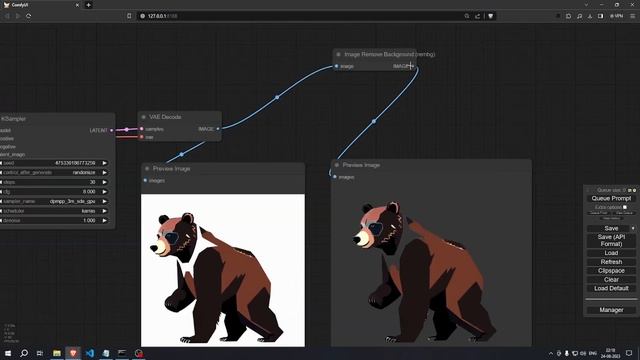Increase steps value using right arrow
This screenshot has height=360, width=640.
[x=105, y=182]
